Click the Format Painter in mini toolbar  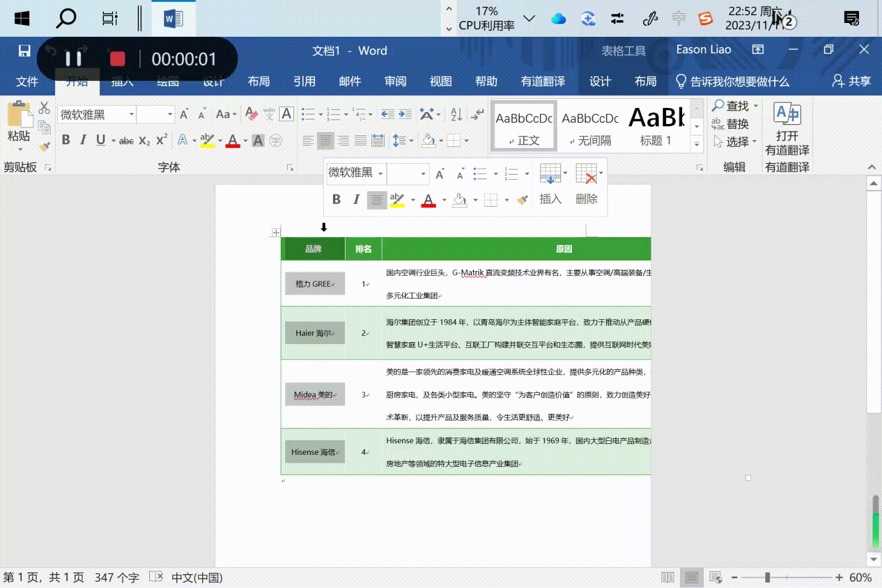pos(522,200)
